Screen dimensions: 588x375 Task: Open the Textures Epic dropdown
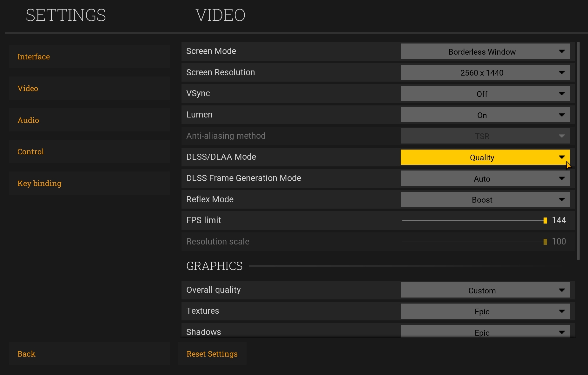tap(485, 311)
